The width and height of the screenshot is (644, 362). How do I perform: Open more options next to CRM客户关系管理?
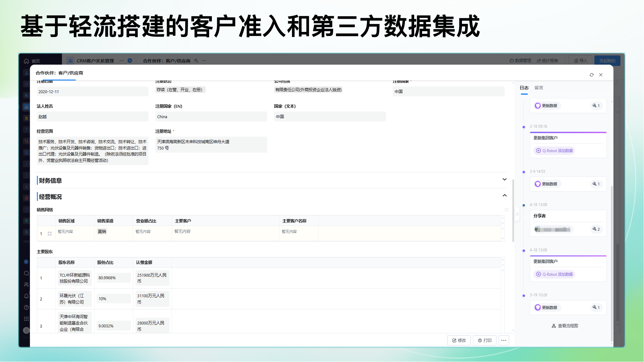click(121, 61)
